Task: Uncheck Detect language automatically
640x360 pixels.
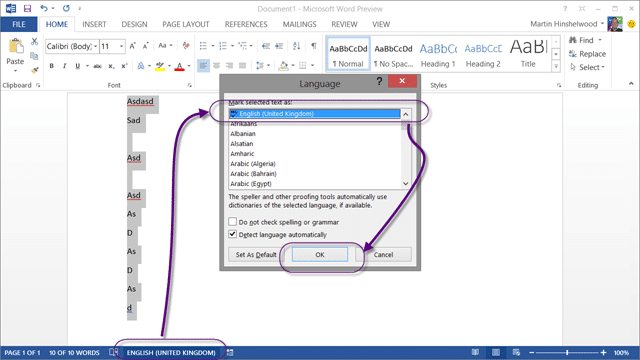Action: tap(233, 234)
